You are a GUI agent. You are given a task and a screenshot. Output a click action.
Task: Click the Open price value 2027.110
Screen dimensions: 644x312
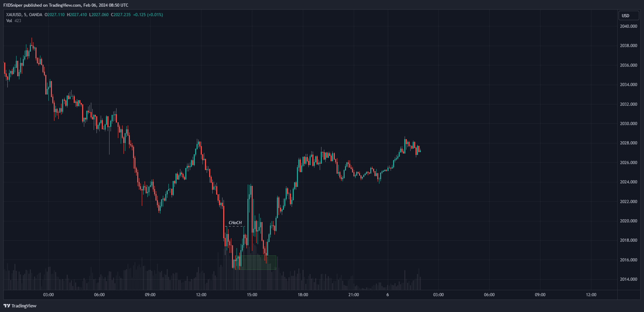click(x=56, y=15)
